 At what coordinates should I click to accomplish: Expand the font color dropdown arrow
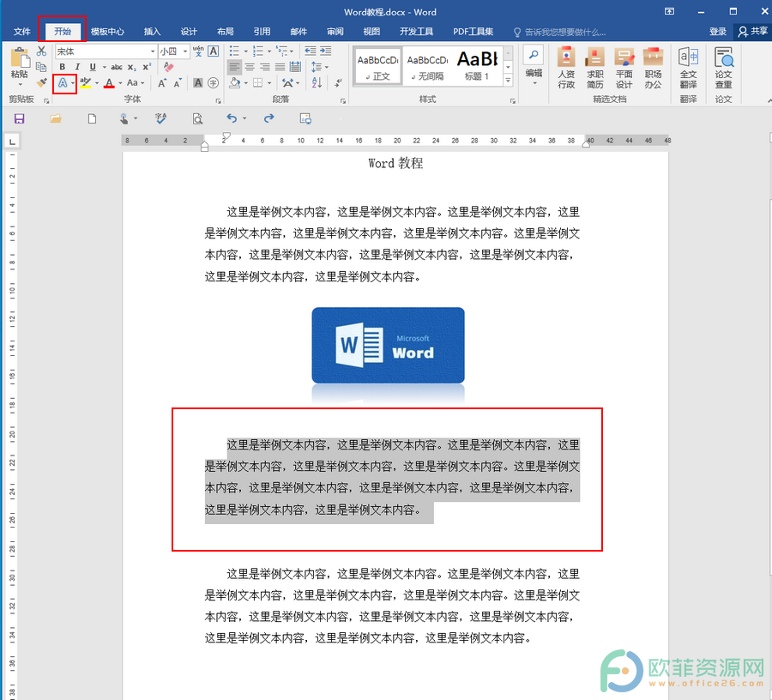click(x=120, y=82)
